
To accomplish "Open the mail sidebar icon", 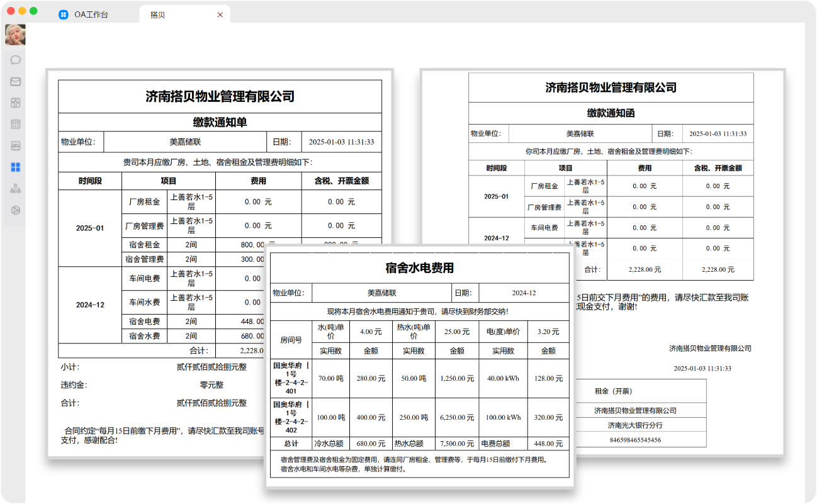I will 14,81.
